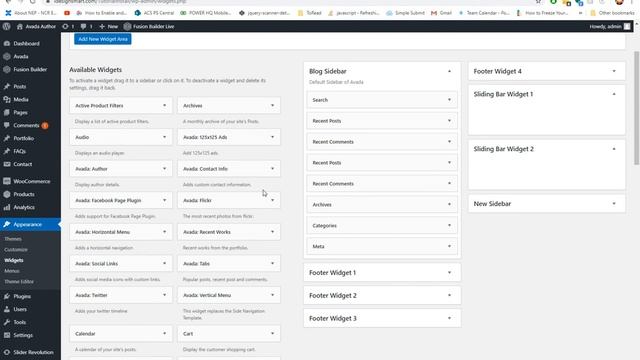
Task: Click the WooCommerce icon in sidebar
Action: point(7,181)
